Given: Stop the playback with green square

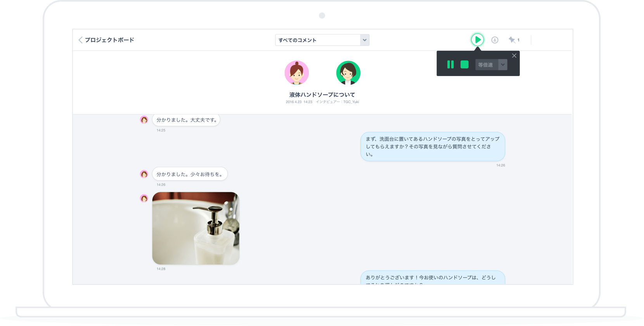Looking at the screenshot, I should point(464,64).
